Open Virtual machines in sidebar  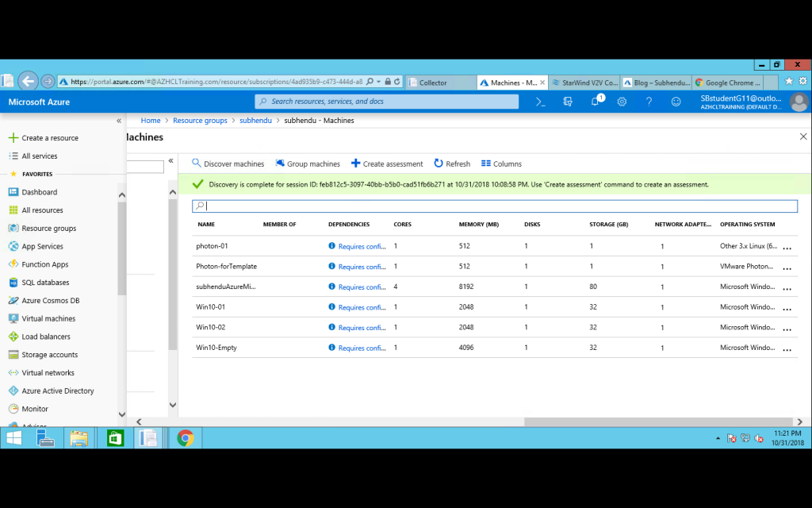48,319
